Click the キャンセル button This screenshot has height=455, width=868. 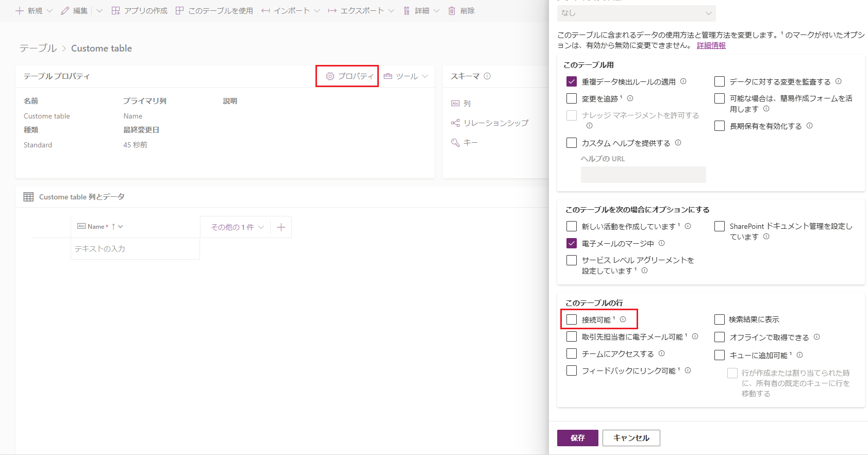(631, 438)
